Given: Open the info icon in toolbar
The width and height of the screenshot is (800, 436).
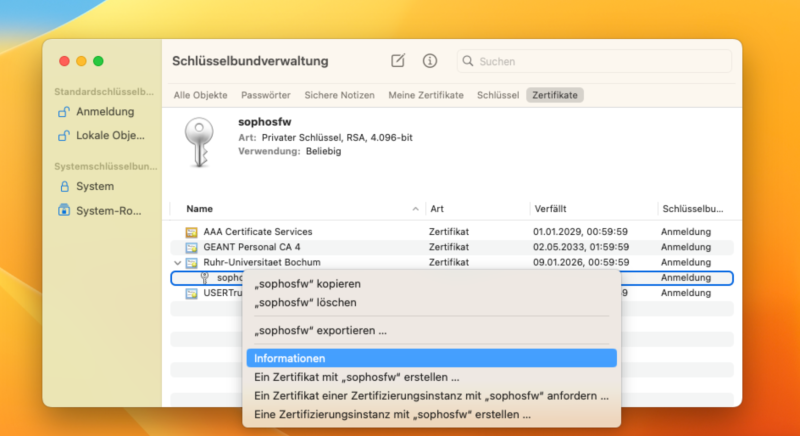Looking at the screenshot, I should coord(430,61).
